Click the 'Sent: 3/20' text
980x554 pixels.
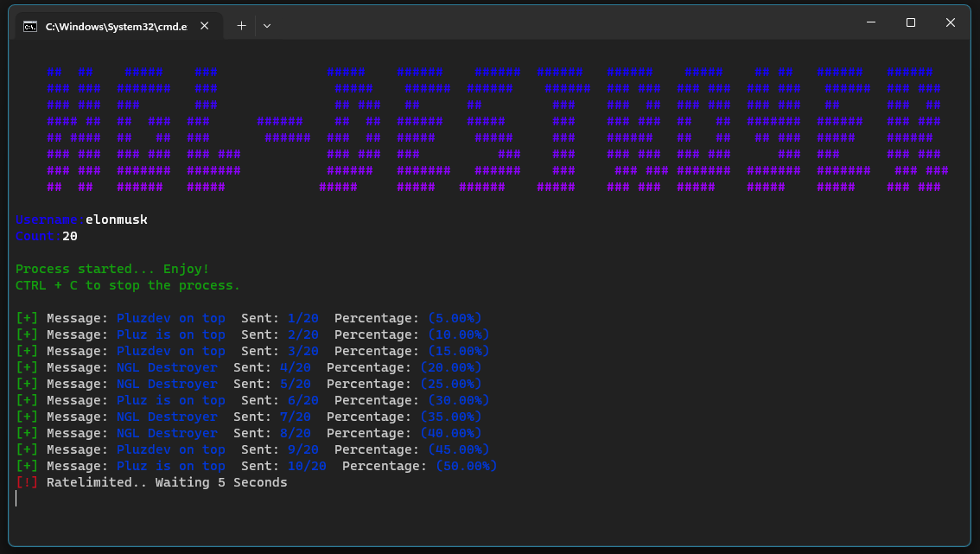click(280, 351)
